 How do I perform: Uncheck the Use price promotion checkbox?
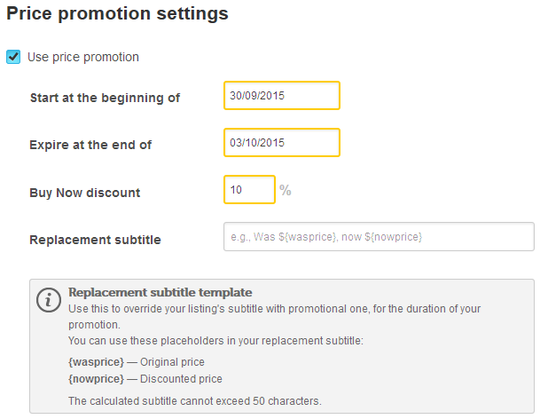(x=13, y=57)
